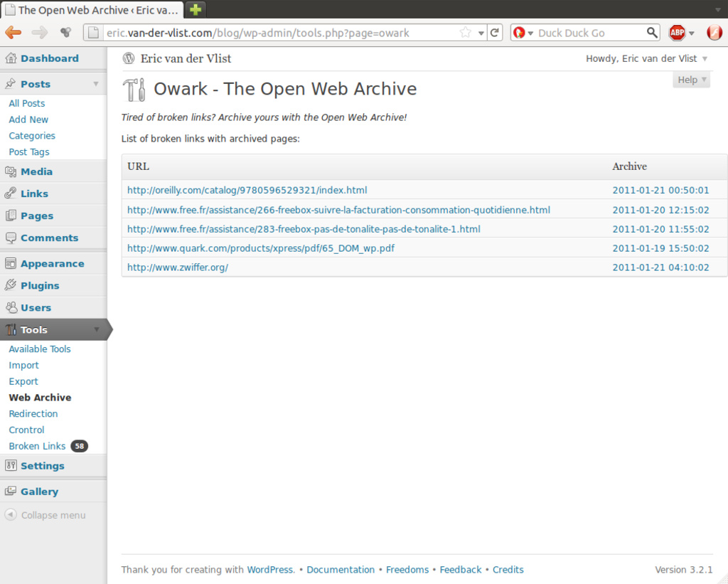Open archive dated 2011-01-21 00:50:01
This screenshot has height=584, width=728.
(x=660, y=190)
